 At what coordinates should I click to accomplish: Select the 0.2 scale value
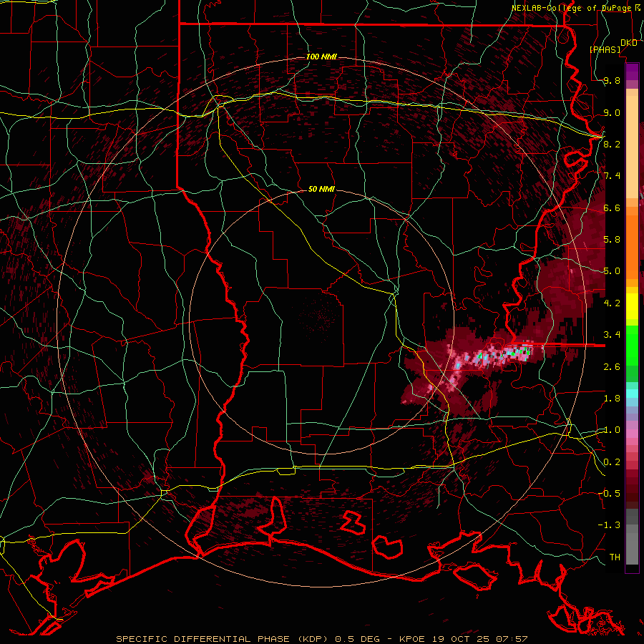[612, 462]
